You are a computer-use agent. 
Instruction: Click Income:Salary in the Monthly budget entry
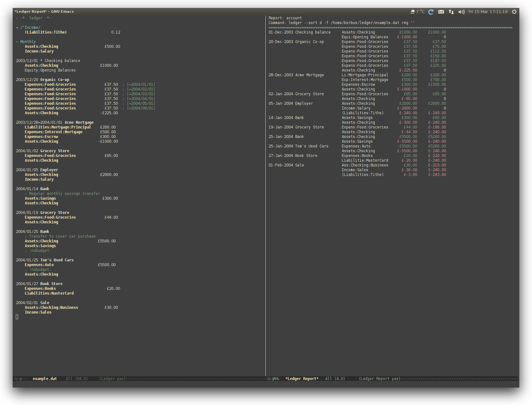(39, 51)
